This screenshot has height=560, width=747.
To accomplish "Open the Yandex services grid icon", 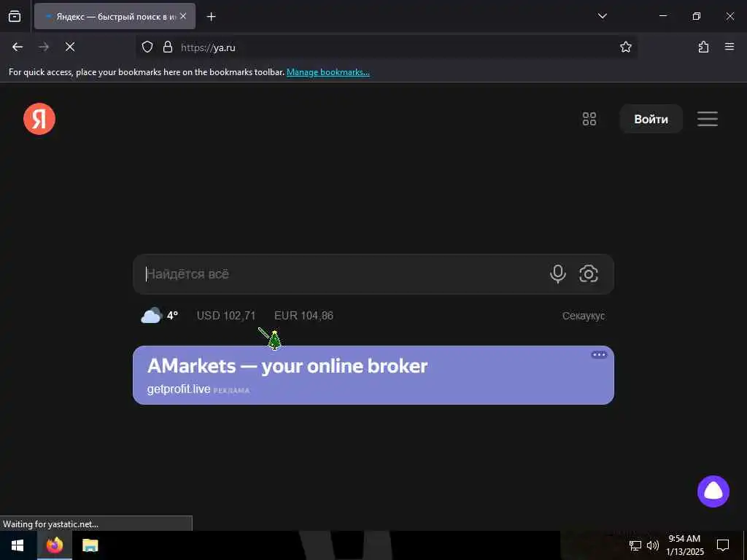I will coord(589,119).
